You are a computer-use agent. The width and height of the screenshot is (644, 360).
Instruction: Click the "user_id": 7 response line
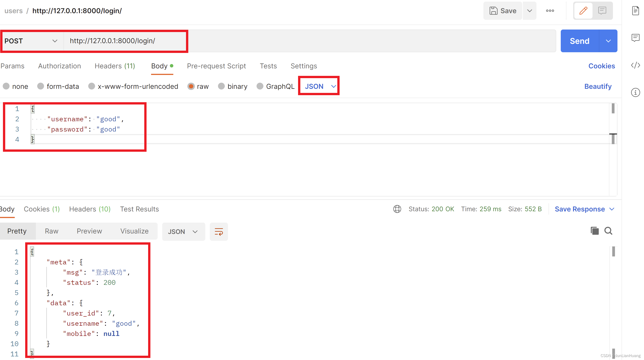coord(89,313)
